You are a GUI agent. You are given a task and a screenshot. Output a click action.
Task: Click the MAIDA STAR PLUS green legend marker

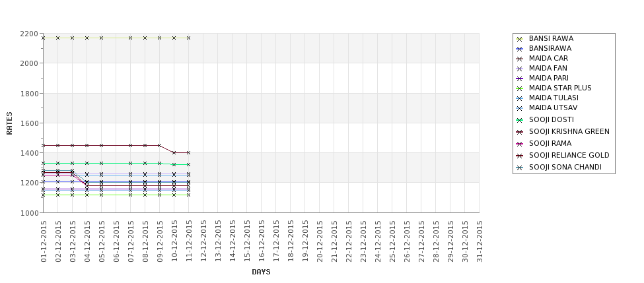520,88
